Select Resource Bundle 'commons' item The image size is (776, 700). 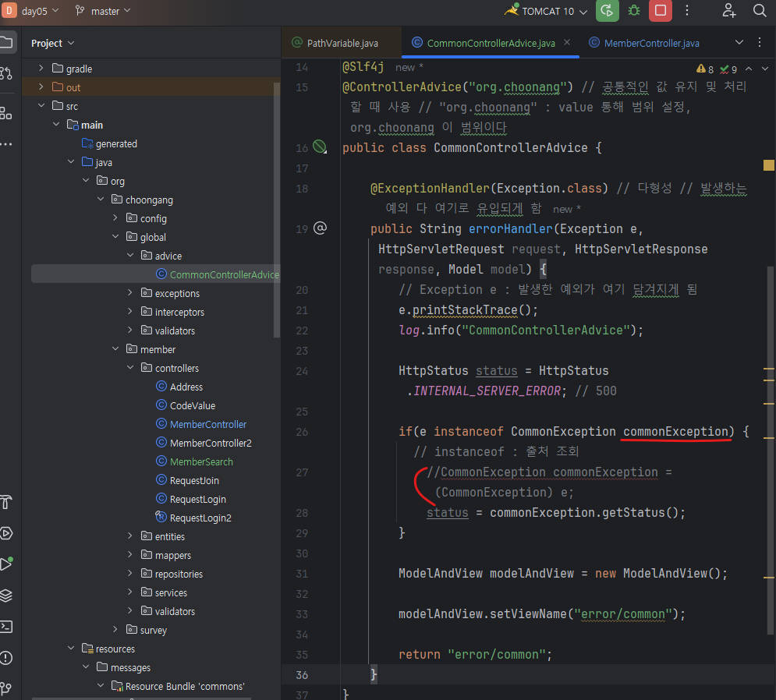point(185,686)
